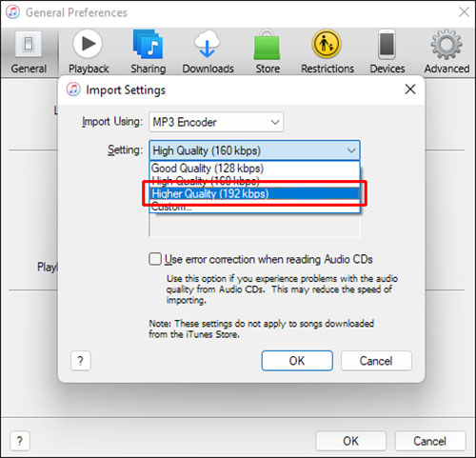Screen dimensions: 476x458
Task: Open the Restrictions preferences tab
Action: pos(327,52)
